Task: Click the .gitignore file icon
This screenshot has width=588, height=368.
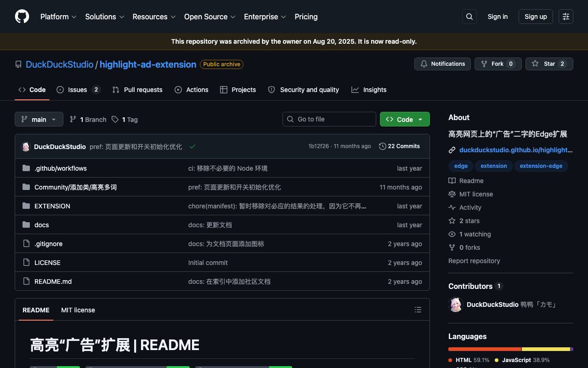Action: click(x=26, y=244)
